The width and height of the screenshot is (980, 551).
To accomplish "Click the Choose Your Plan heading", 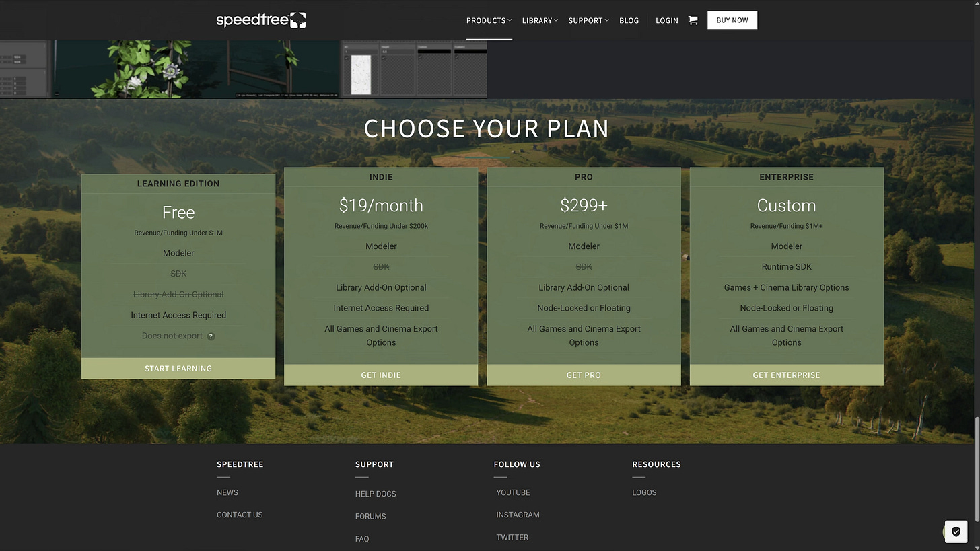I will coord(487,128).
